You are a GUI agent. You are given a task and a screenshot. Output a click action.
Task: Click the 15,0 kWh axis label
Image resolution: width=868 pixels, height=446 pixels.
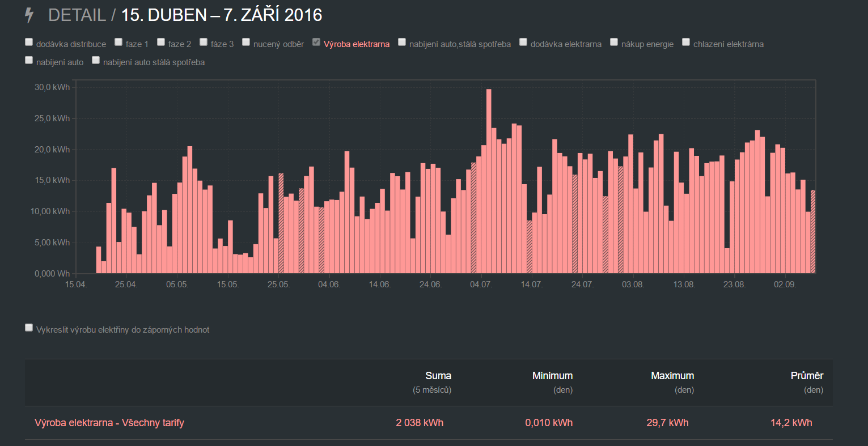(x=53, y=180)
